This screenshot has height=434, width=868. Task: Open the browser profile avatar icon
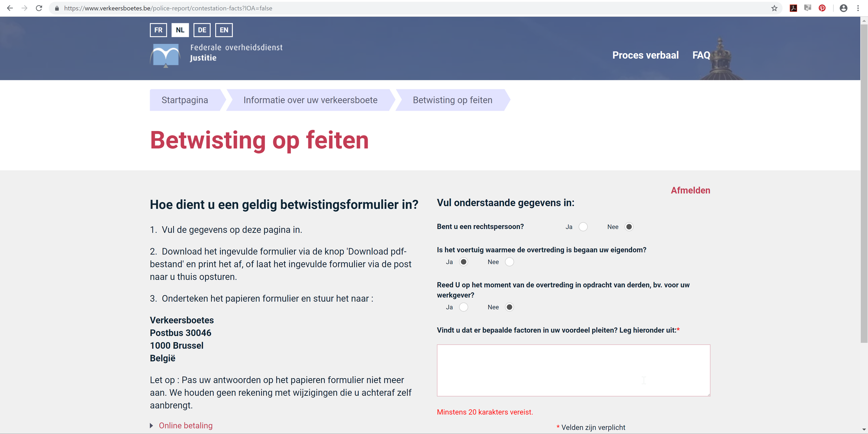click(x=843, y=8)
